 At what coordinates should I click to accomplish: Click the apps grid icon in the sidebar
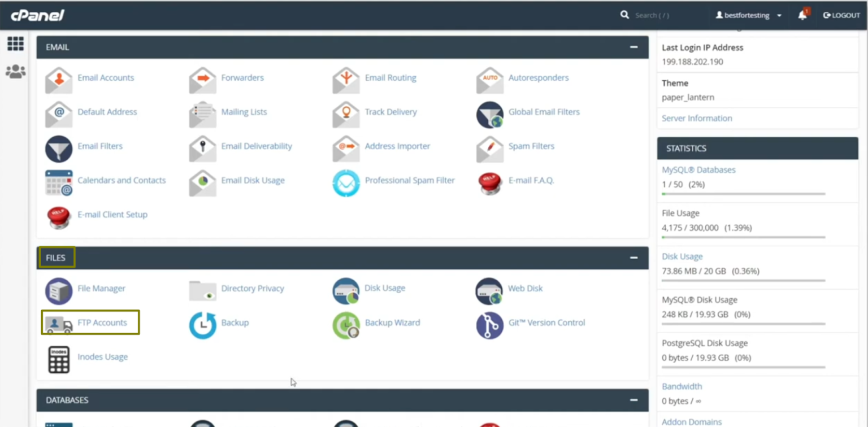click(x=15, y=43)
